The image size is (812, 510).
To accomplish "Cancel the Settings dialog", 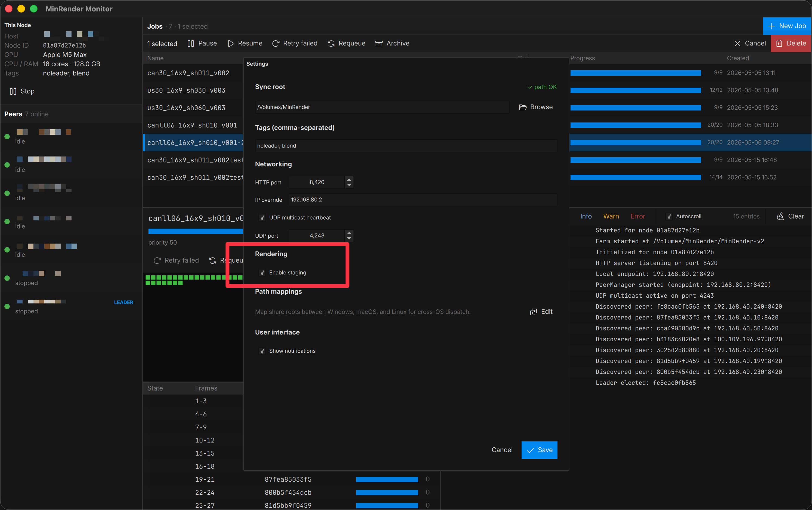I will pos(502,450).
